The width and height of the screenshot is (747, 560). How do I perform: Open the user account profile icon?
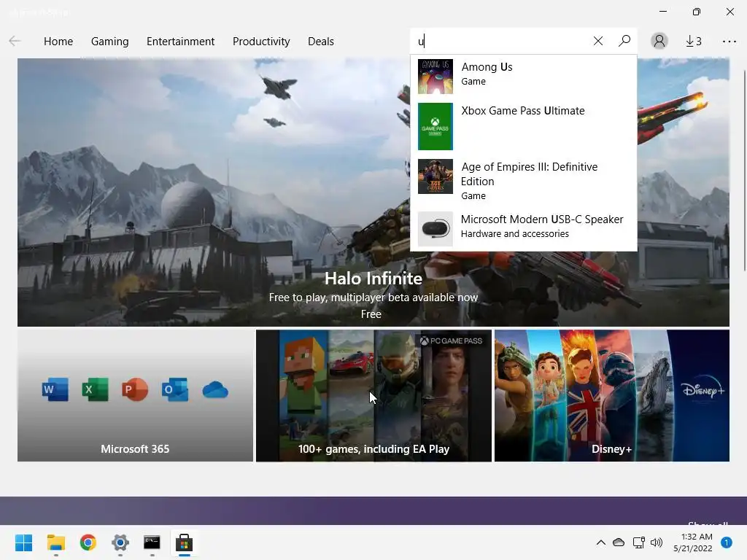click(659, 41)
